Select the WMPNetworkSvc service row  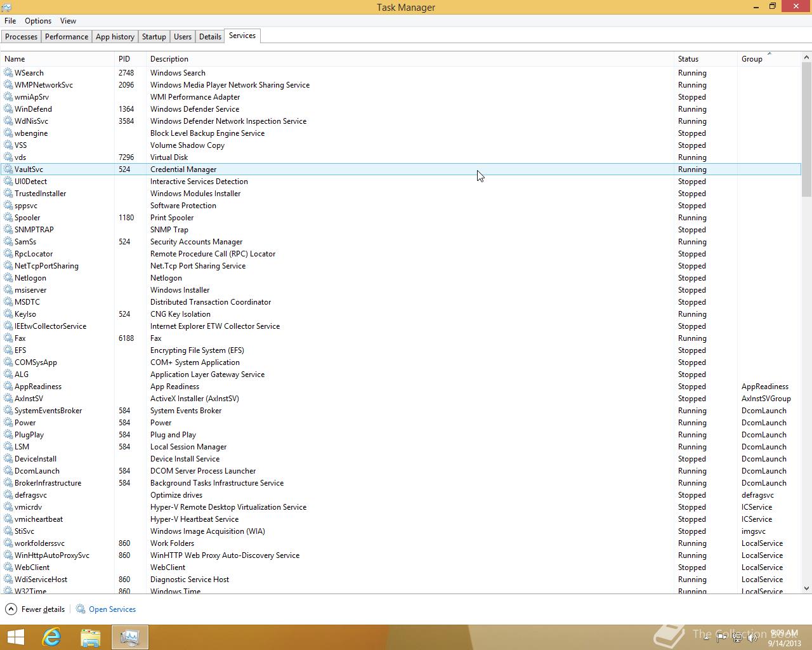click(401, 85)
